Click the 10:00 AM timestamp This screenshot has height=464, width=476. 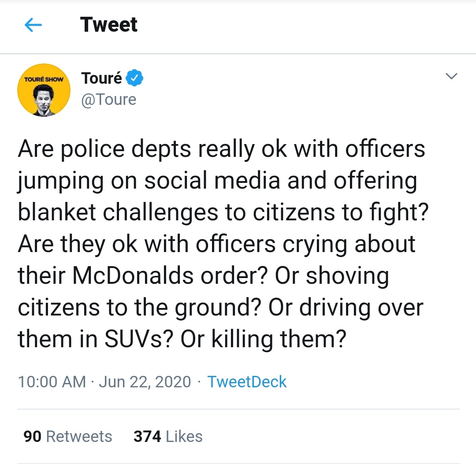pos(52,382)
